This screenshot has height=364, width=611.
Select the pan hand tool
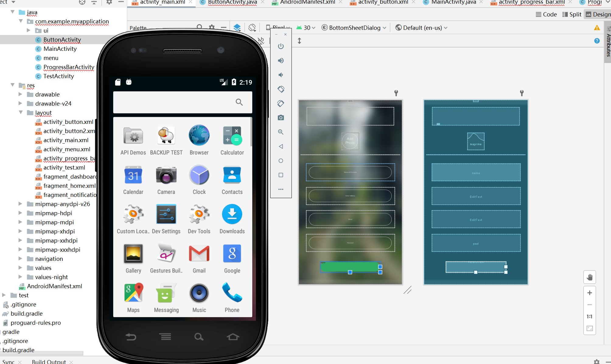coord(590,277)
